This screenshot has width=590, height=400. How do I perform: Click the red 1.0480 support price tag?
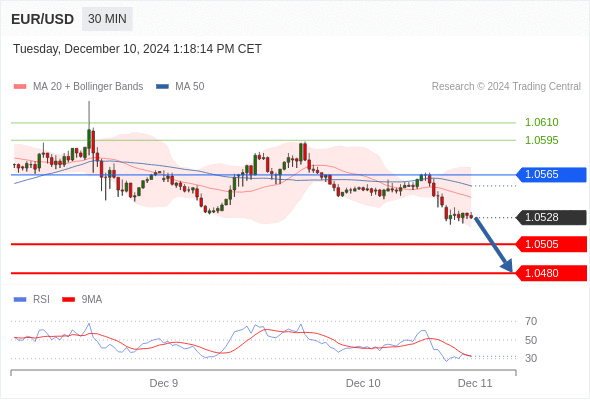(551, 273)
